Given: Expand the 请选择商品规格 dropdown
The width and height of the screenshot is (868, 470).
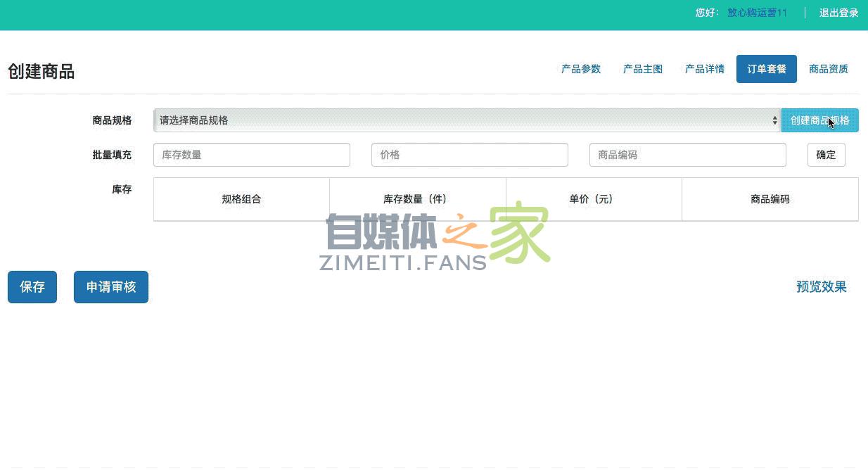Looking at the screenshot, I should pyautogui.click(x=466, y=120).
